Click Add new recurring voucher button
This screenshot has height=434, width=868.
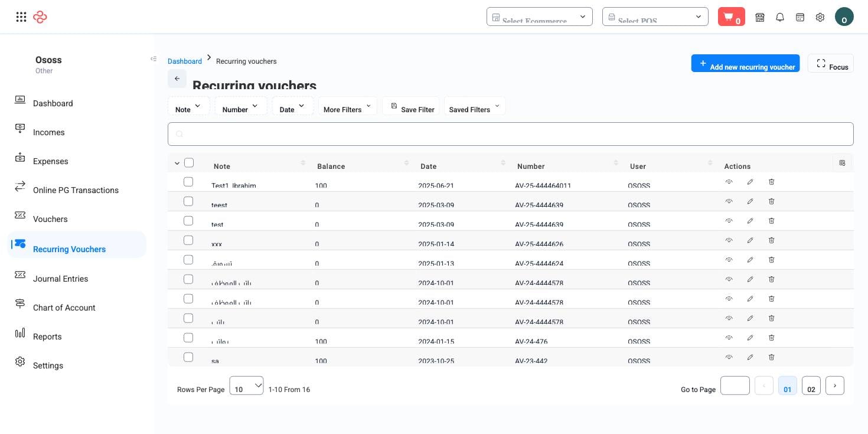coord(745,64)
